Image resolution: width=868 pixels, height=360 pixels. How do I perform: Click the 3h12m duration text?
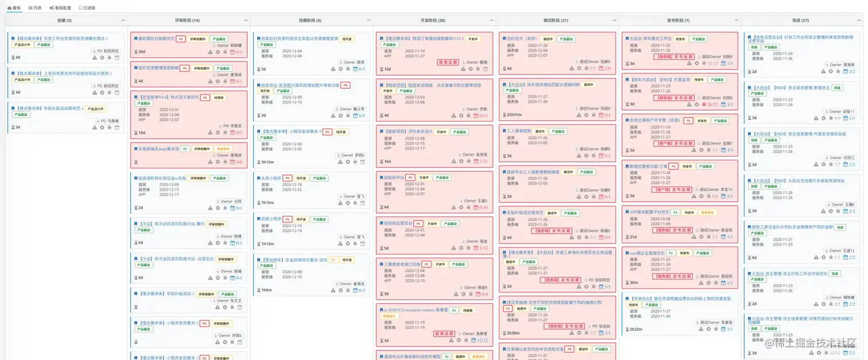[267, 162]
